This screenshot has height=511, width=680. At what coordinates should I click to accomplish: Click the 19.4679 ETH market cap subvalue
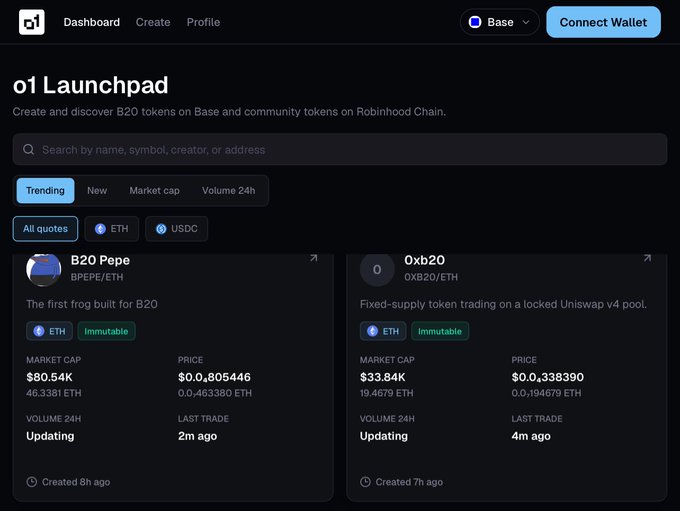386,393
